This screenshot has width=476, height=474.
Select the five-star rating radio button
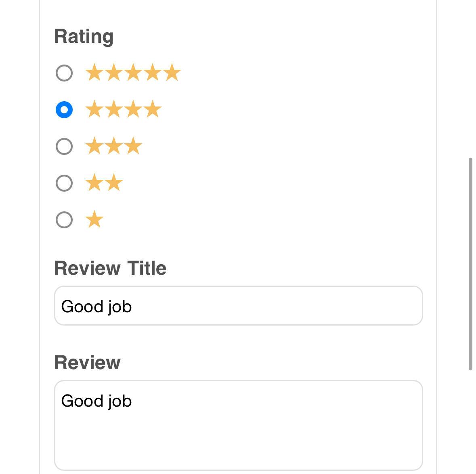pos(64,73)
